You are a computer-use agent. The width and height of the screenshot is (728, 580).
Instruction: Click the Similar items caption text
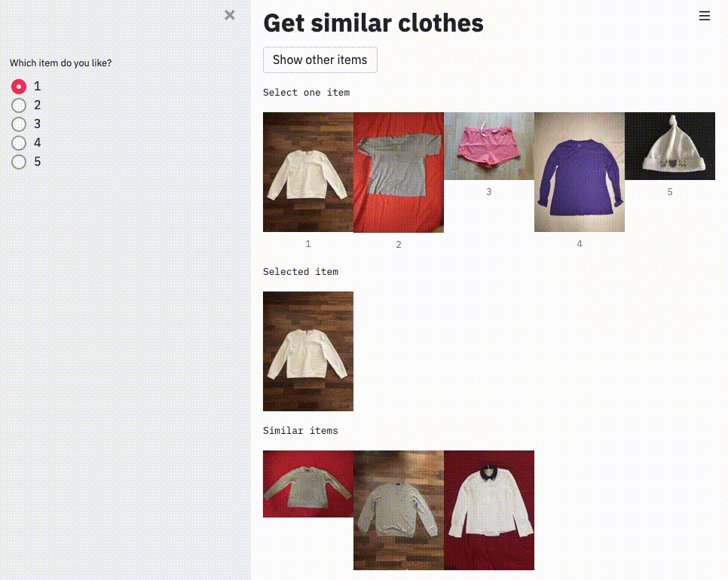301,431
